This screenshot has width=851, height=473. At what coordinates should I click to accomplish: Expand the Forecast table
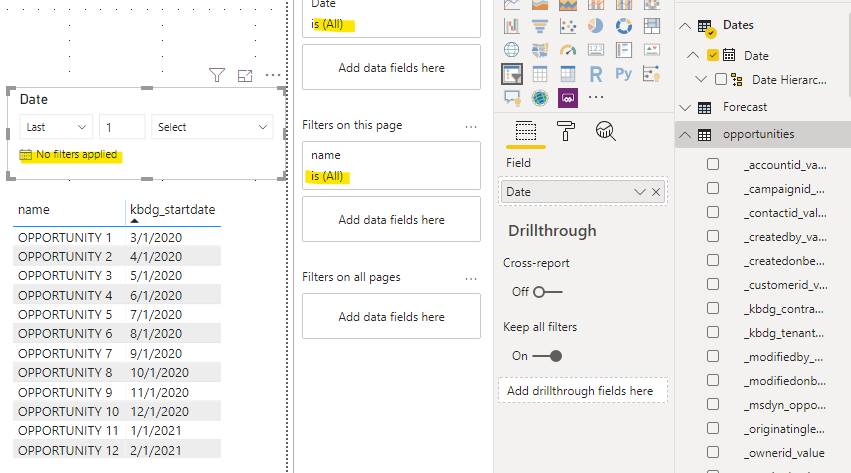[685, 107]
